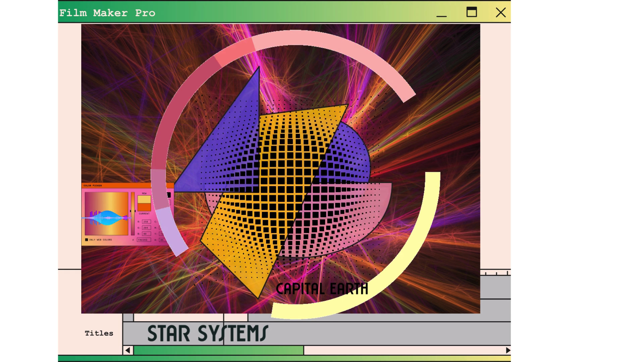This screenshot has width=644, height=362.
Task: Click the G value input field
Action: pyautogui.click(x=146, y=228)
